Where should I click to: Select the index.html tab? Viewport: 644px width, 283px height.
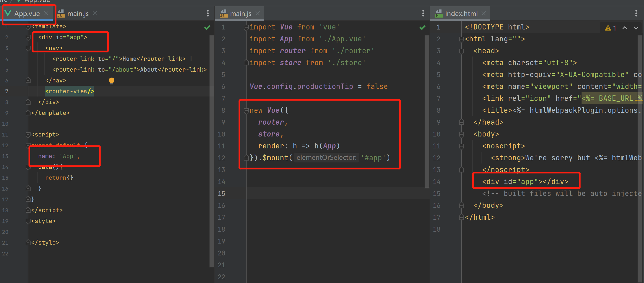(461, 14)
